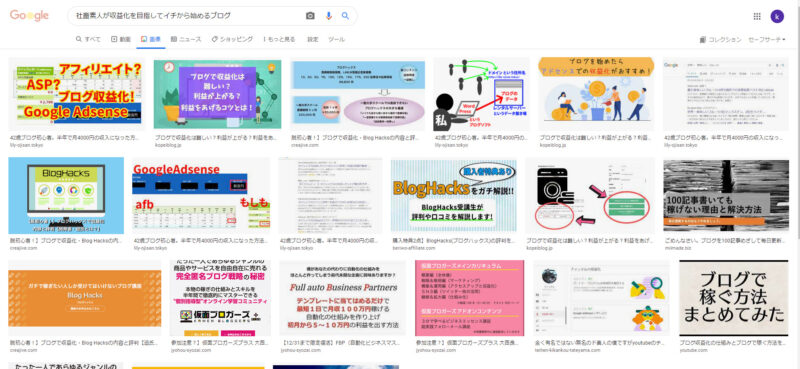Expand the もっと見る menu

[x=279, y=39]
